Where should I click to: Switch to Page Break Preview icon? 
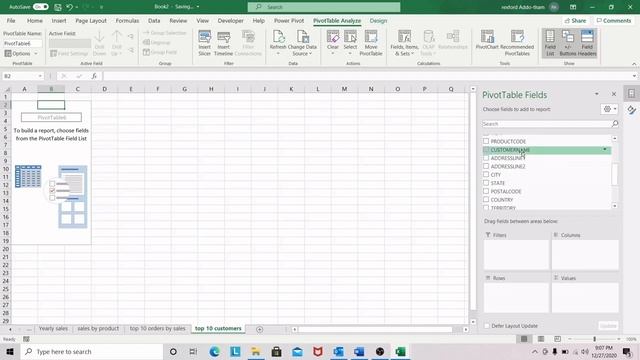(x=558, y=339)
